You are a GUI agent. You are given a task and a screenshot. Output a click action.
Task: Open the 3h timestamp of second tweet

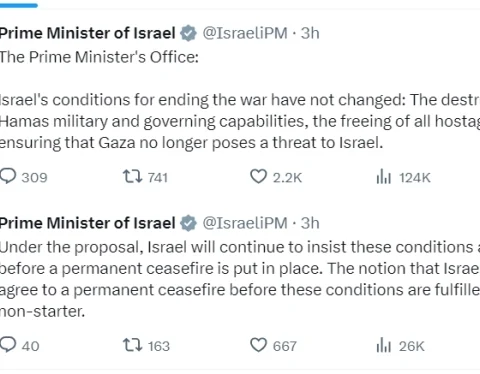[310, 223]
